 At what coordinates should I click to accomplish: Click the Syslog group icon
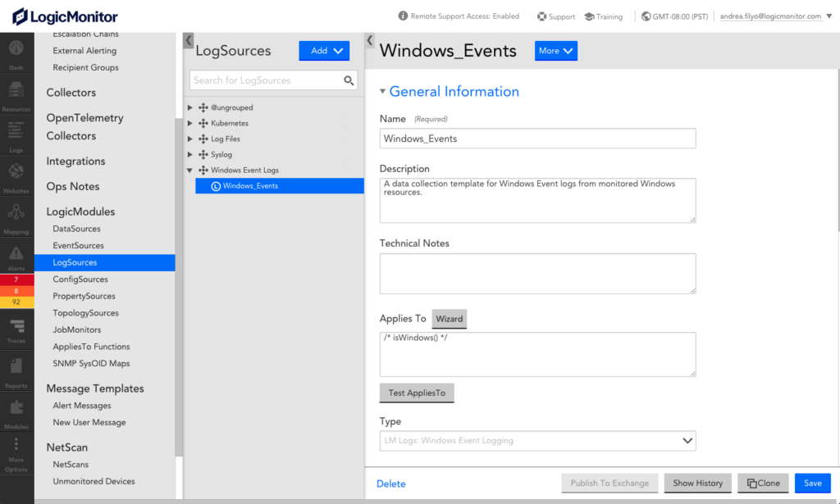pyautogui.click(x=203, y=154)
